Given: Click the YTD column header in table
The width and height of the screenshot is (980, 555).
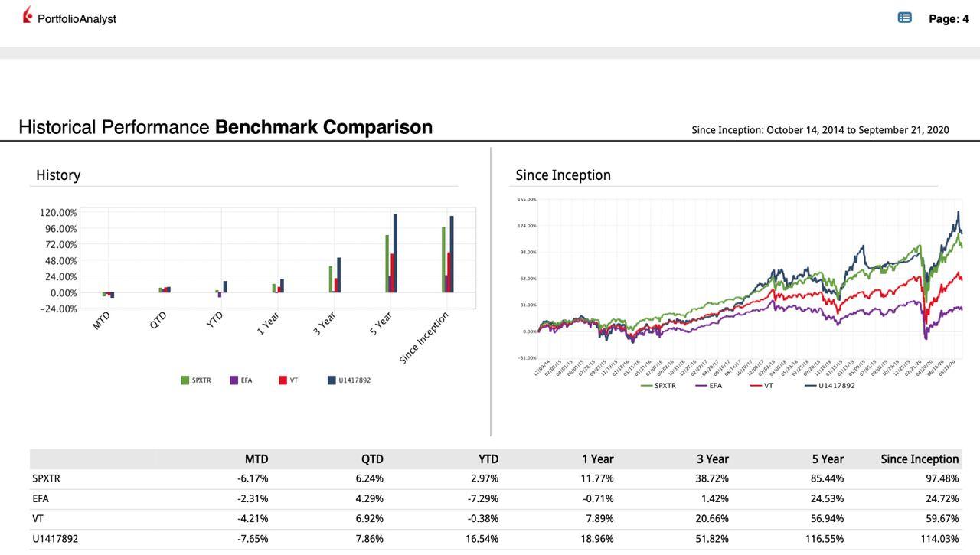Looking at the screenshot, I should (x=488, y=459).
